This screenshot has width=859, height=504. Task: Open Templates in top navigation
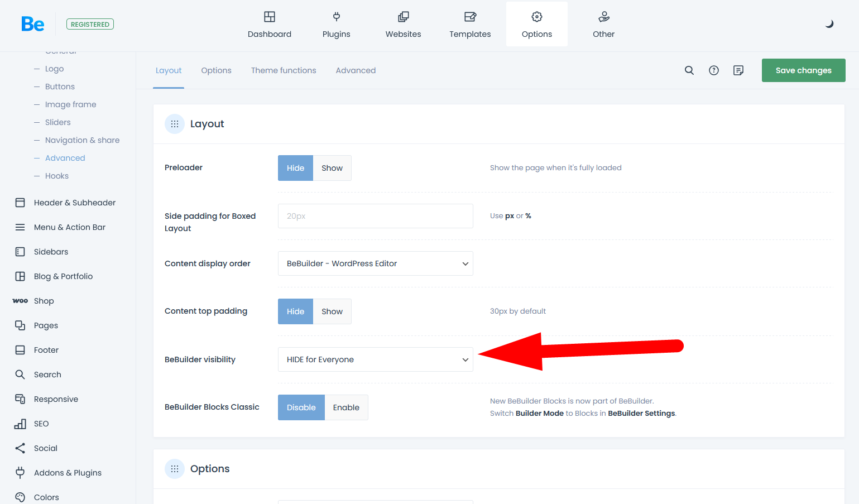pos(470,25)
